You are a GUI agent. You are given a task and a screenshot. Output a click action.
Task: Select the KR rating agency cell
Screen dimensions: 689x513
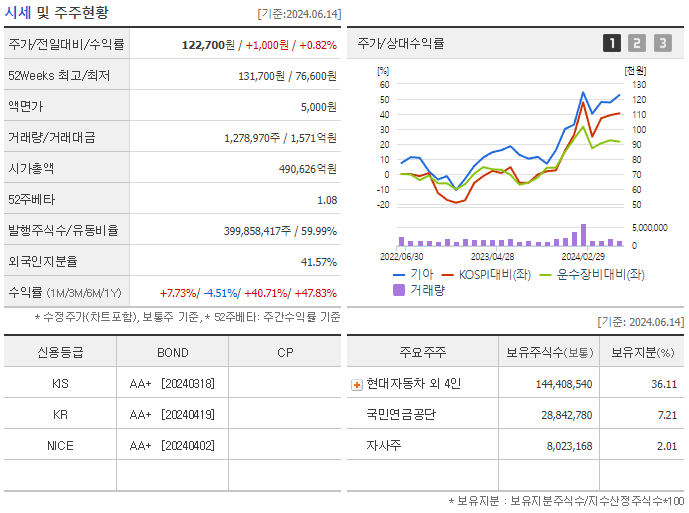click(60, 415)
